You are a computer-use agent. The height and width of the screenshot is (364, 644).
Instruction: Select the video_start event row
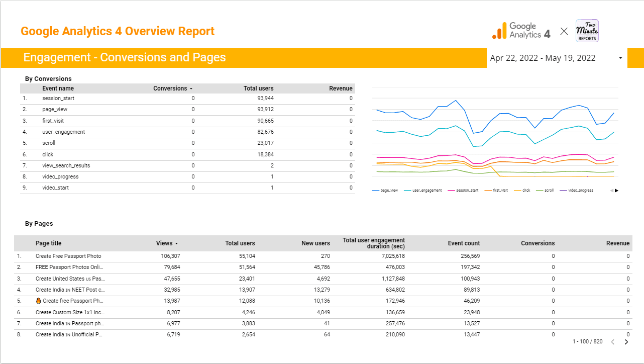tap(187, 188)
